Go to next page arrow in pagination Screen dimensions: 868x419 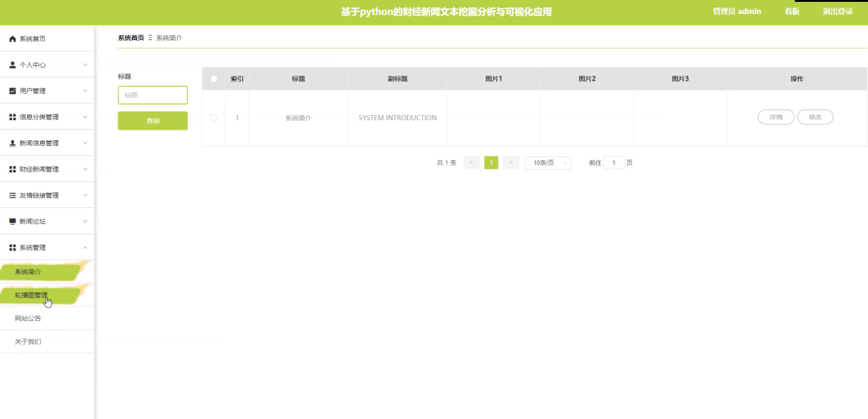[x=511, y=163]
